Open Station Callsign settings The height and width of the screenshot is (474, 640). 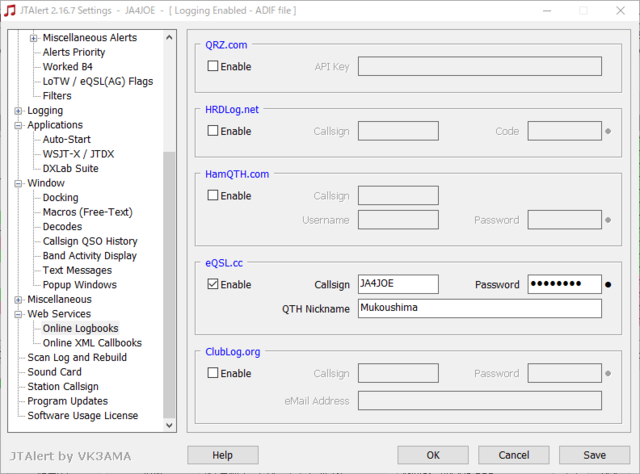click(63, 386)
